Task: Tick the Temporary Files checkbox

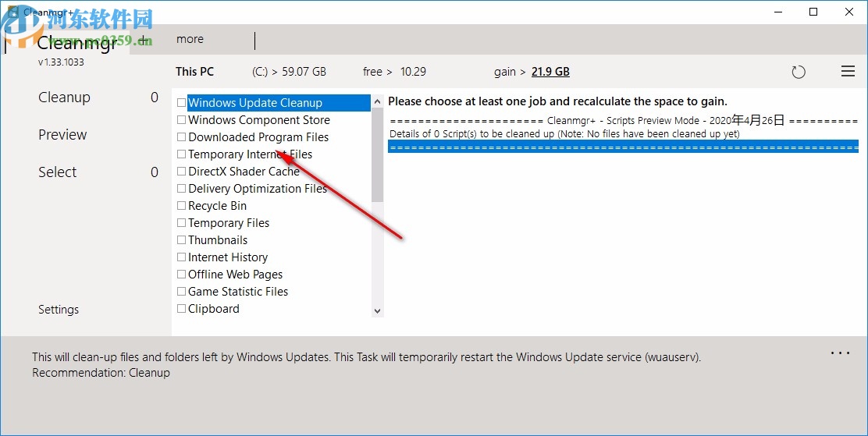Action: click(x=182, y=223)
